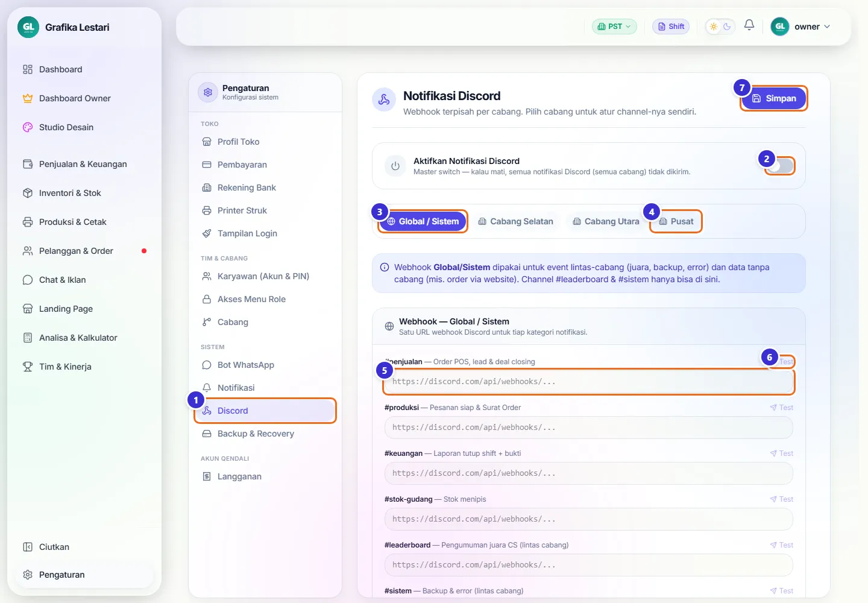
Task: Select the Cabang Utara tab
Action: coord(606,221)
